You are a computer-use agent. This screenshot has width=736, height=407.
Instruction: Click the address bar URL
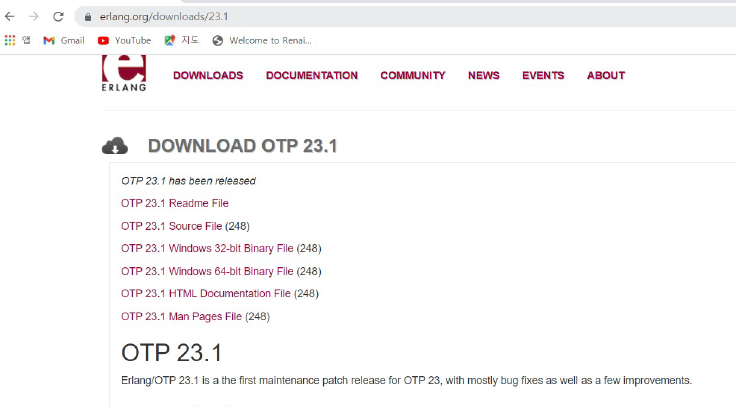tap(164, 17)
